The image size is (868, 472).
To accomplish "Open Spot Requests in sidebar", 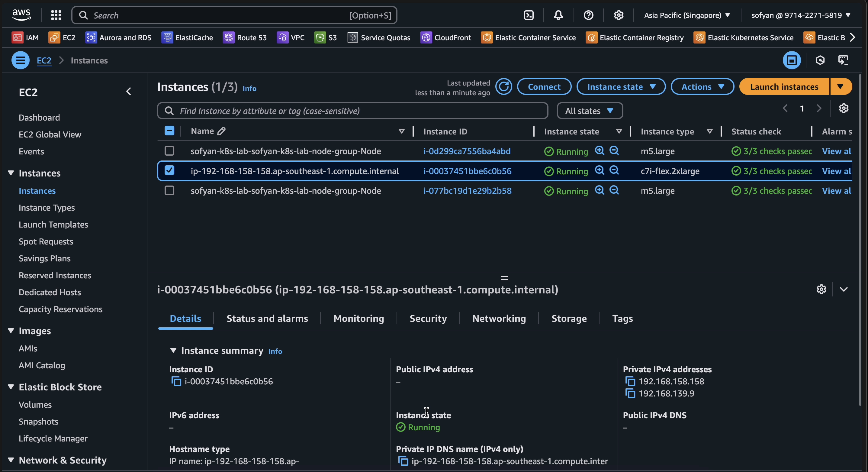I will tap(46, 241).
